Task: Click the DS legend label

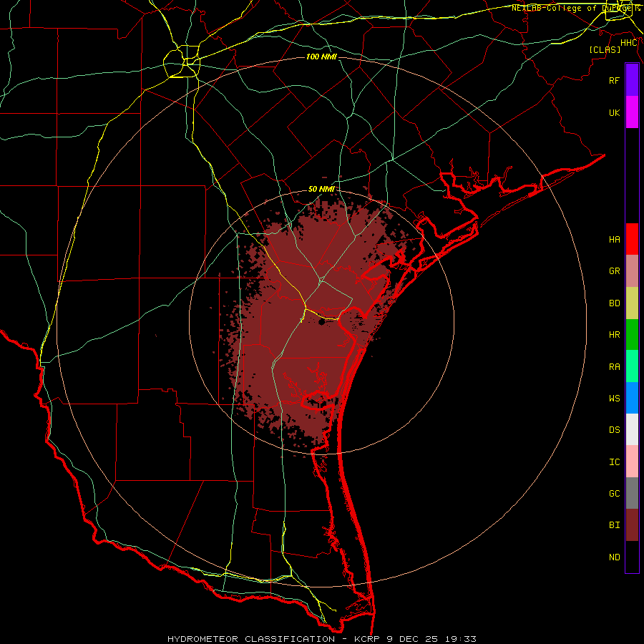Action: (x=615, y=430)
